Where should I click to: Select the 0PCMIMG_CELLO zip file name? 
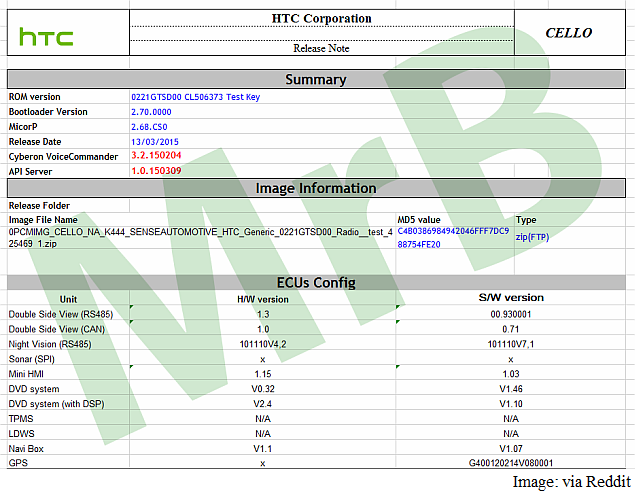pyautogui.click(x=201, y=238)
